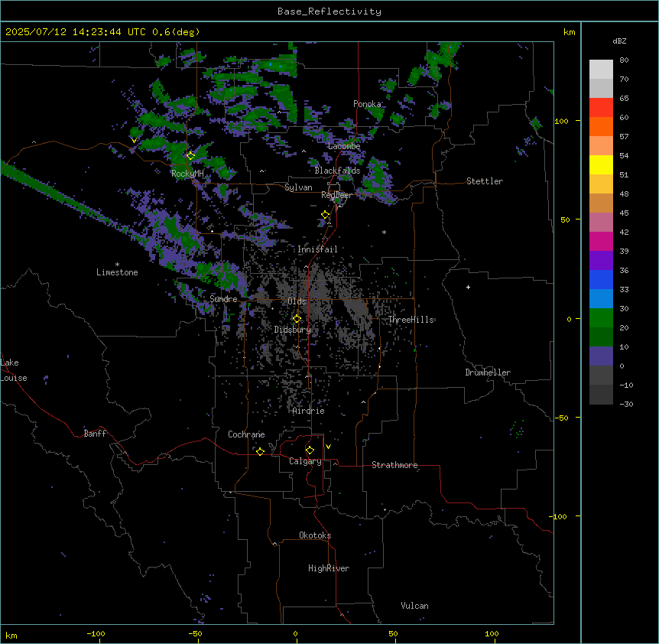Click the Sundre label
The image size is (659, 644).
click(223, 299)
